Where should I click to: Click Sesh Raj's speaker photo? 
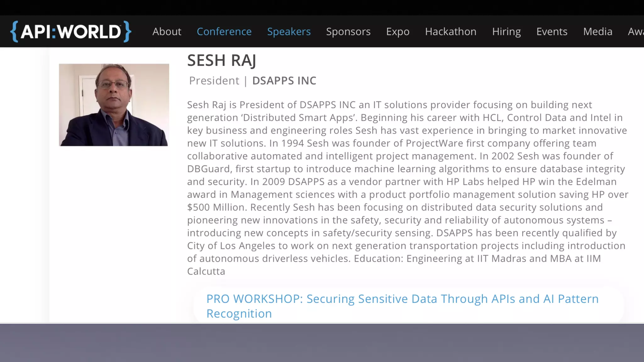(114, 105)
